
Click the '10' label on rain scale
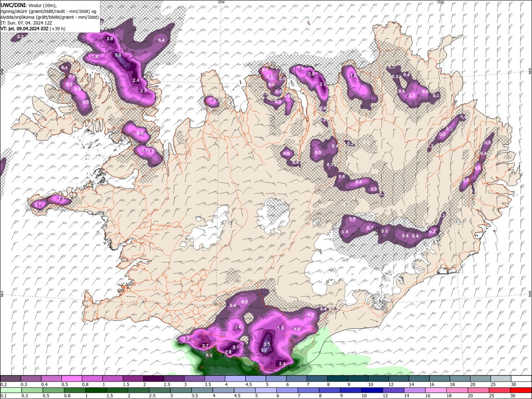[364, 396]
